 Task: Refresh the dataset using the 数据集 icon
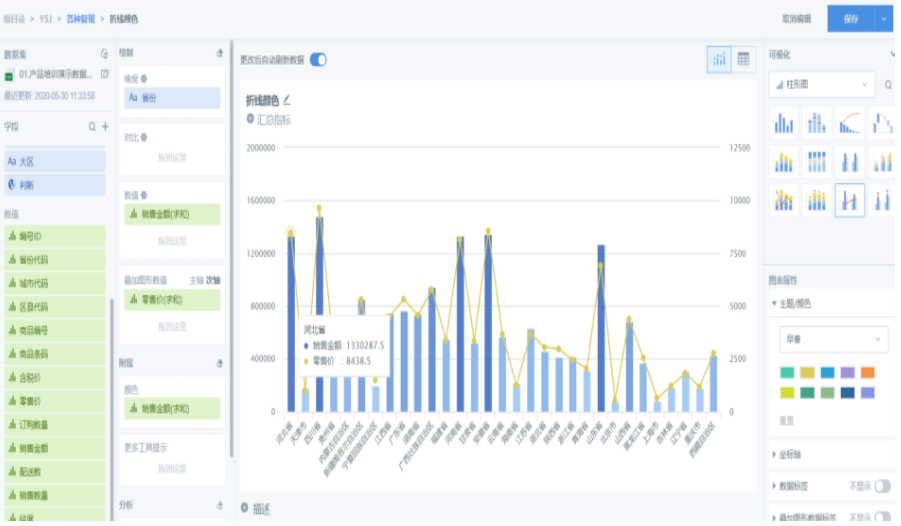tap(104, 54)
